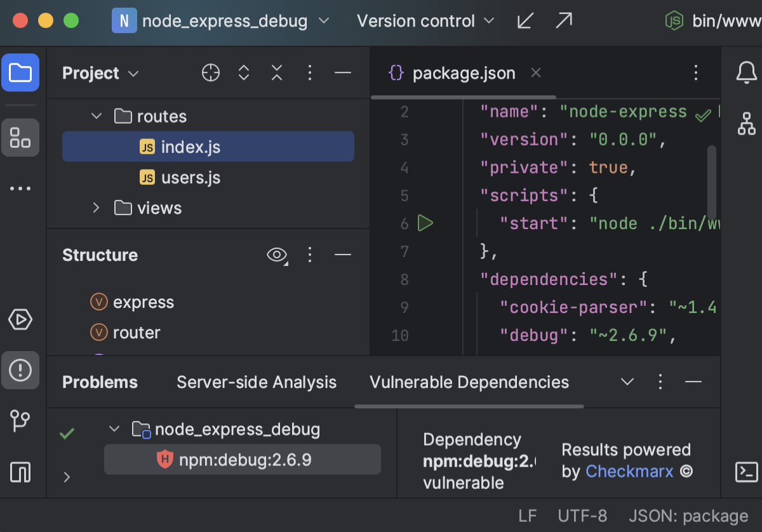The image size is (762, 532).
Task: Select users.js in the Project tree
Action: [189, 177]
